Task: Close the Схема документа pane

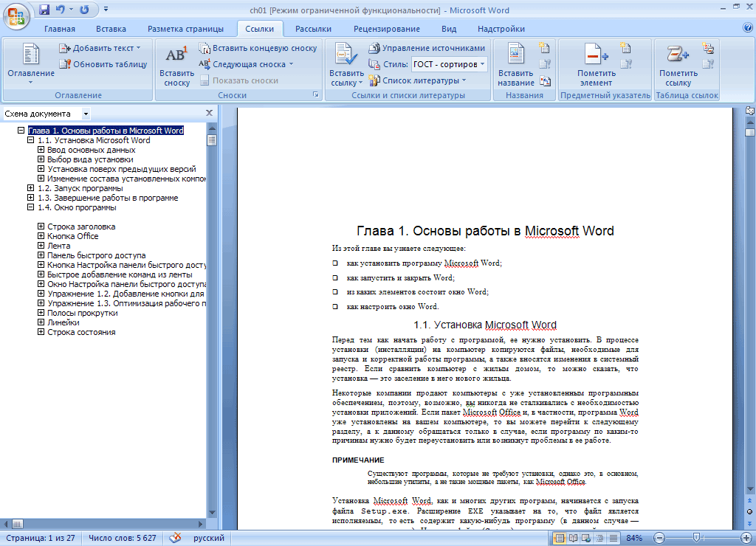Action: (209, 113)
